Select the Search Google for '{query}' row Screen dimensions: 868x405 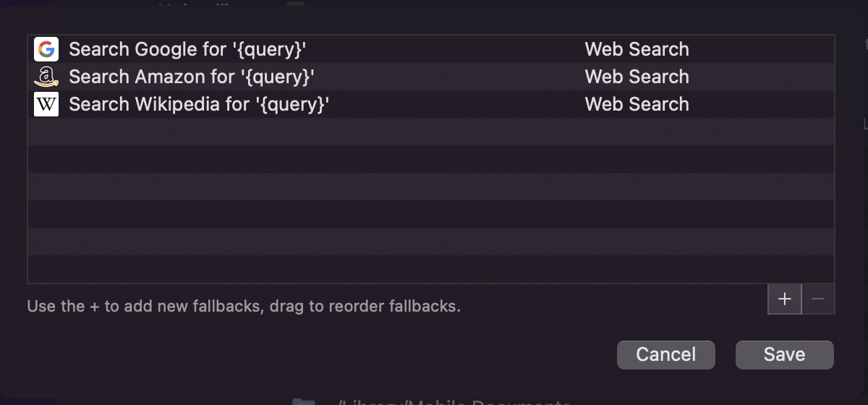[431, 49]
